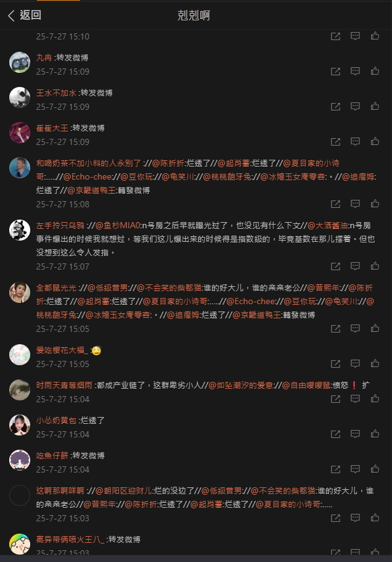Open the avatar of 丸冉

click(20, 62)
